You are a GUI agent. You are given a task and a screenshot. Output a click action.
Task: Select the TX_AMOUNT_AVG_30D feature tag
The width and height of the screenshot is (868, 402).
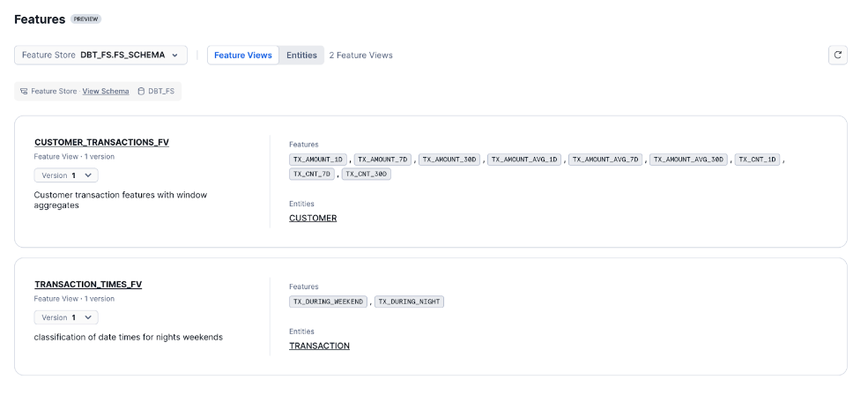pos(689,160)
